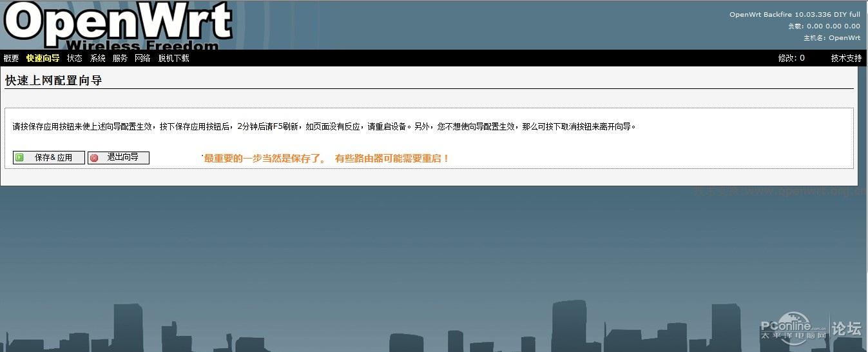
Task: Open the 脱机下载 offline download menu
Action: (x=174, y=58)
